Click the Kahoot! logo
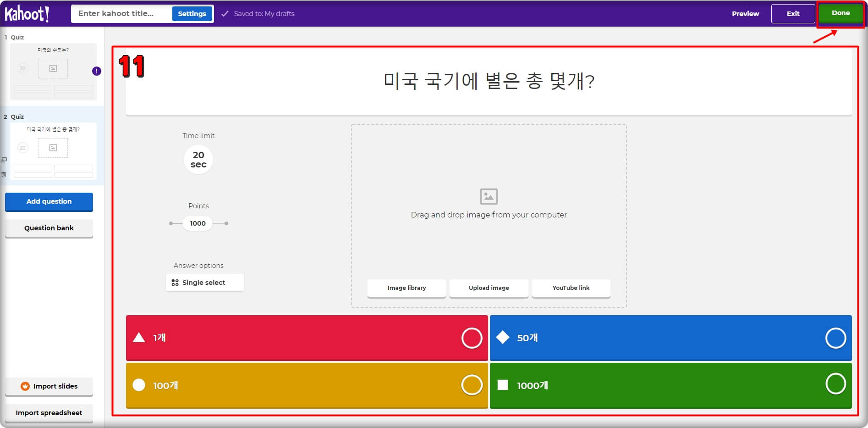 27,14
